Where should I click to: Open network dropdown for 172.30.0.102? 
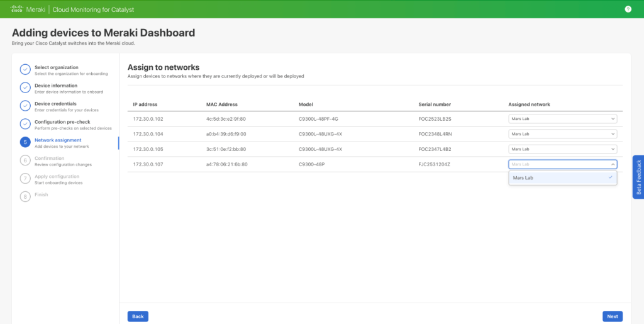[x=562, y=118]
